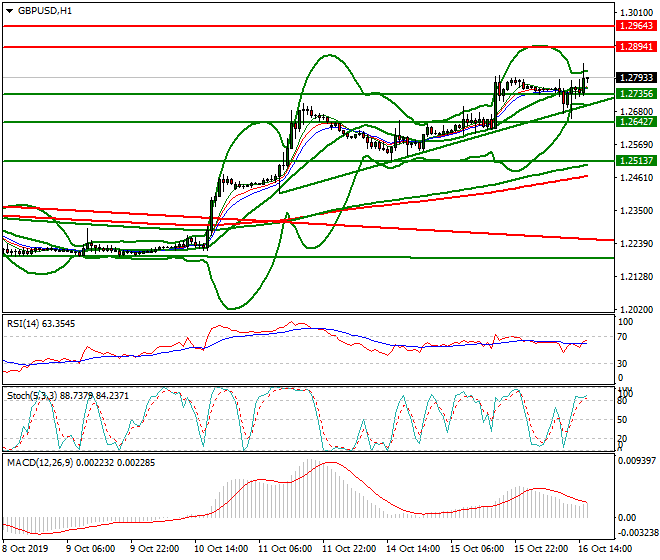
Task: Click the 11 Oct 22:00 time axis label
Action: pos(349,549)
